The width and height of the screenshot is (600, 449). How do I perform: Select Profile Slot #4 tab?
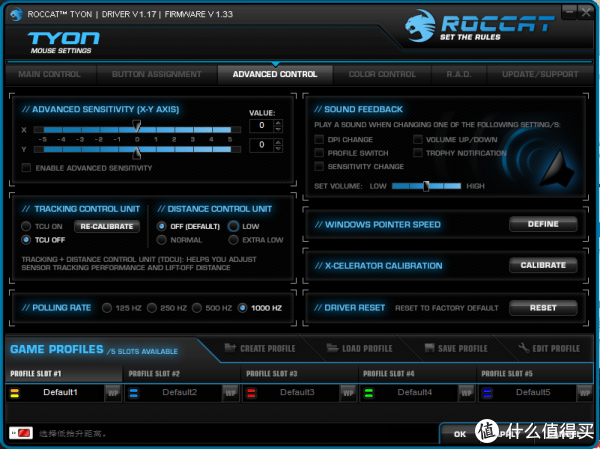click(417, 374)
